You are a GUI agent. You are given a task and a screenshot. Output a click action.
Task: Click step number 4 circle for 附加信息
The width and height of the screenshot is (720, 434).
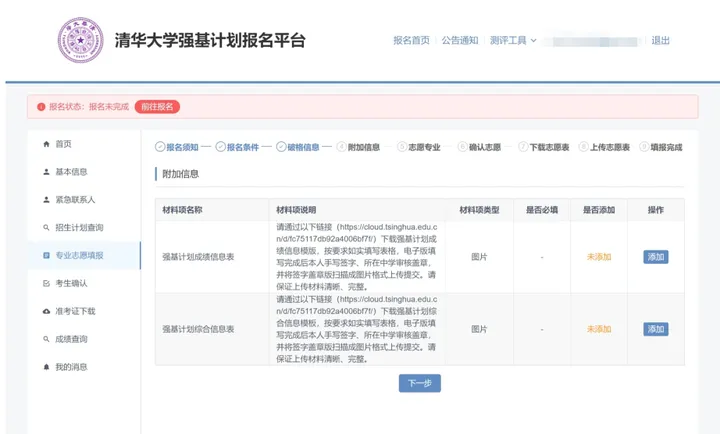click(x=341, y=147)
